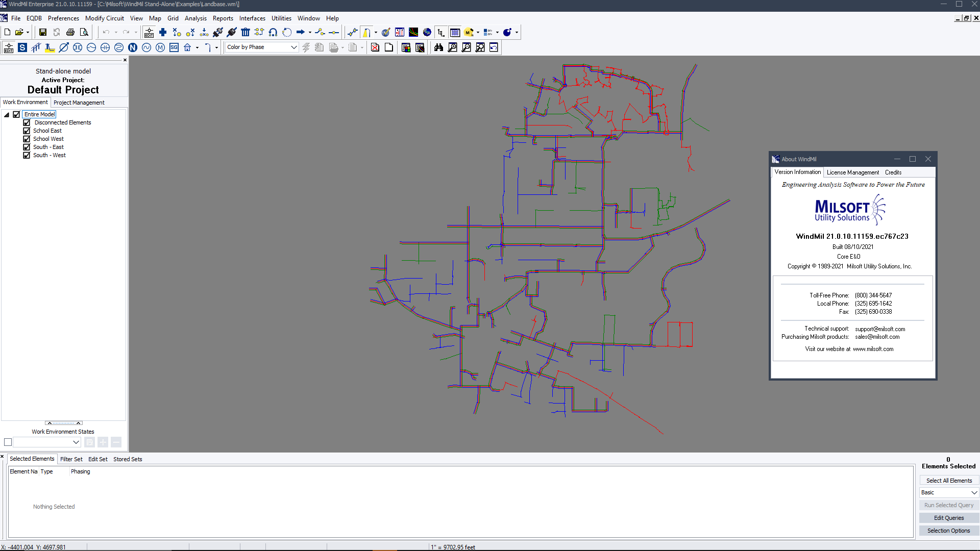Viewport: 980px width, 551px height.
Task: Click the circuit tree view icon
Action: 441,32
